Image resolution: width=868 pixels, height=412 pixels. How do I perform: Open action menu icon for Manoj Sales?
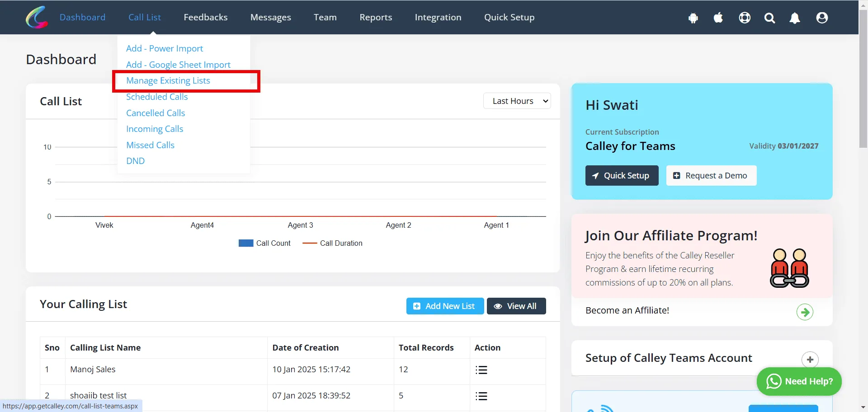[x=481, y=370]
